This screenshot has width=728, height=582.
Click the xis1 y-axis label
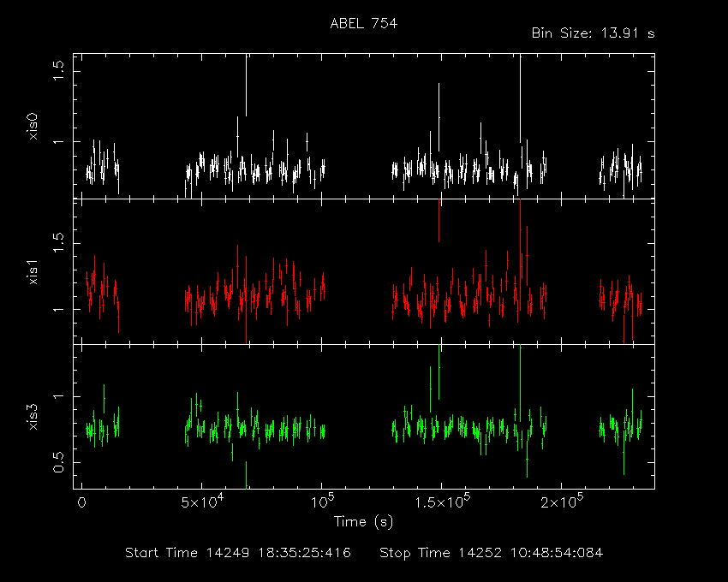coord(33,271)
